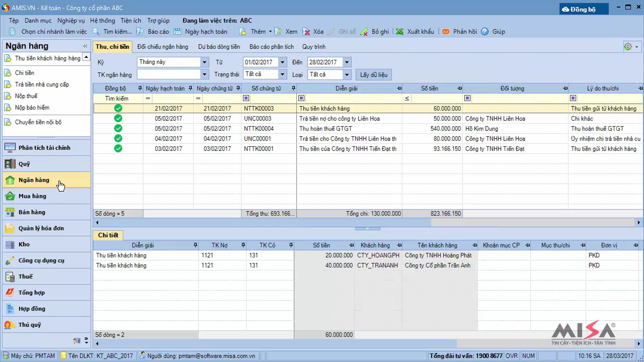Image resolution: width=644 pixels, height=362 pixels.
Task: Click the Phản hồi envelope icon
Action: 446,32
